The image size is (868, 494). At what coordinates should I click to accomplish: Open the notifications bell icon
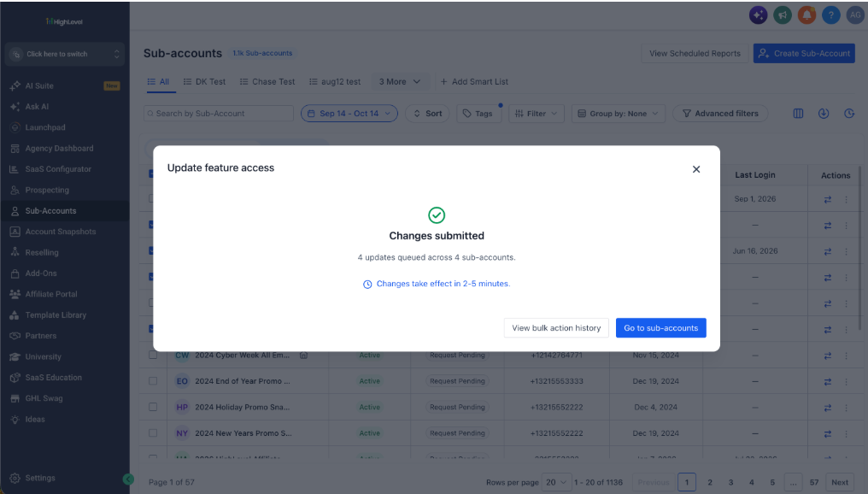(x=806, y=15)
